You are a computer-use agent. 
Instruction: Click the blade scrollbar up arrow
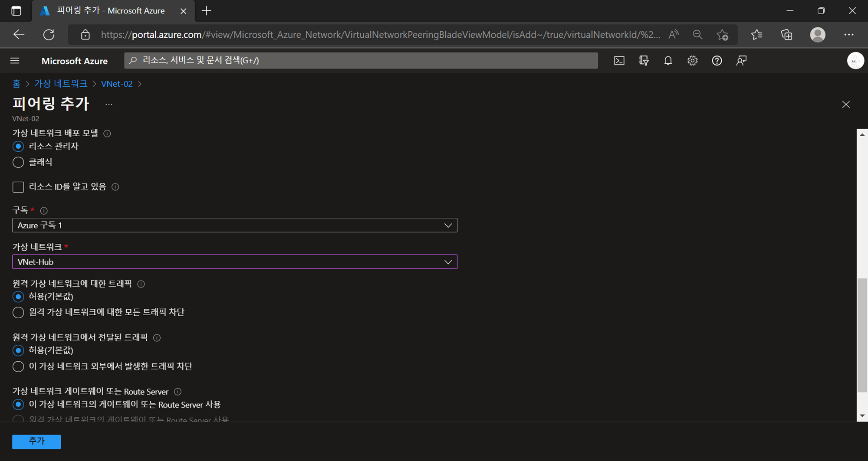click(862, 135)
